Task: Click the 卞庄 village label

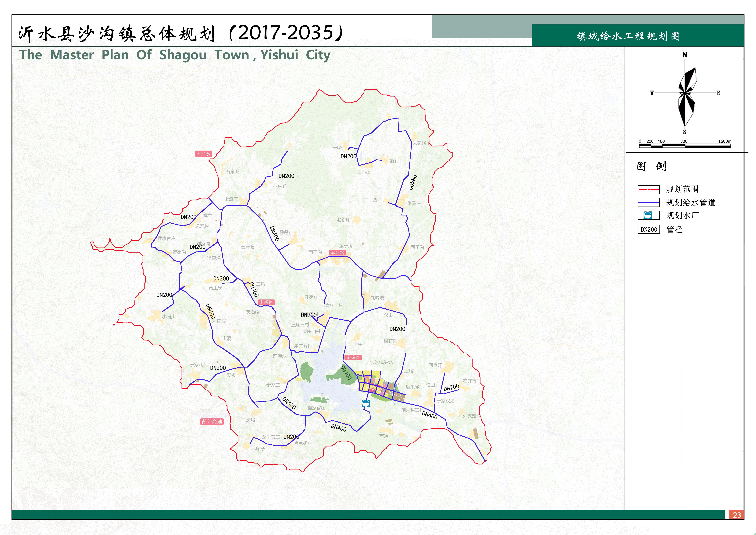Action: pyautogui.click(x=358, y=344)
